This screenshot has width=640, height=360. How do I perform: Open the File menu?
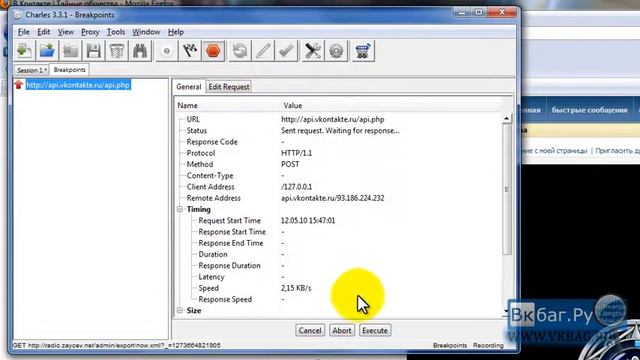pyautogui.click(x=23, y=32)
